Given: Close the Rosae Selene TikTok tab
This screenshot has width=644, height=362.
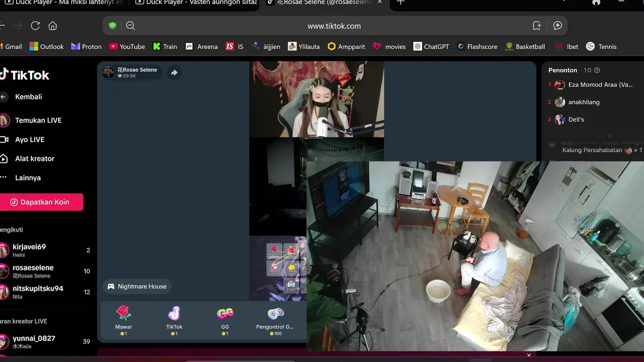Looking at the screenshot, I should point(380,3).
